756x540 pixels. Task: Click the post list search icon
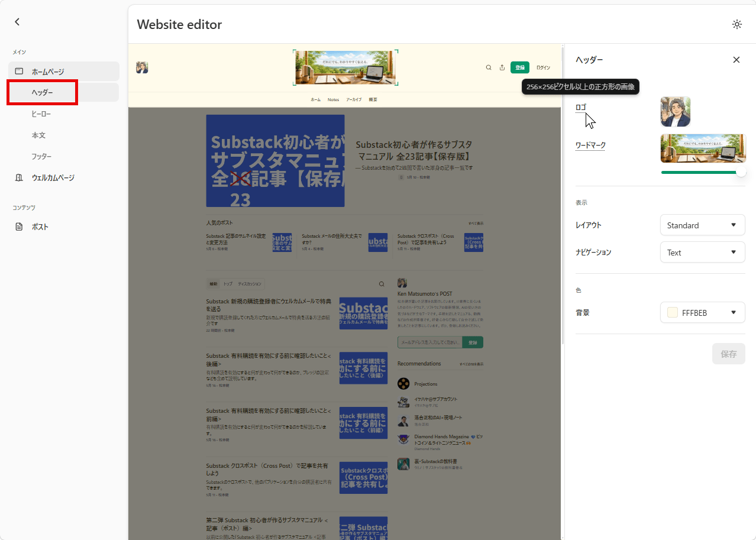coord(382,284)
